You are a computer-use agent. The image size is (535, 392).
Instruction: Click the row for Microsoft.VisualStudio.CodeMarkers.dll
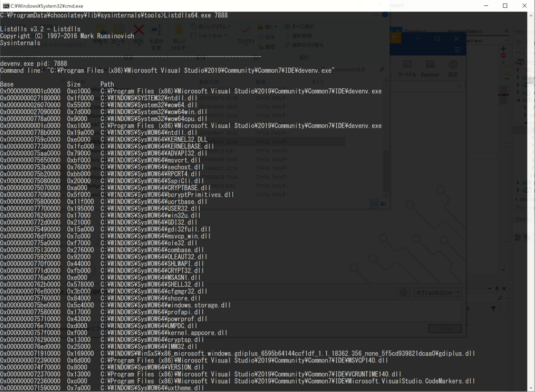238,381
